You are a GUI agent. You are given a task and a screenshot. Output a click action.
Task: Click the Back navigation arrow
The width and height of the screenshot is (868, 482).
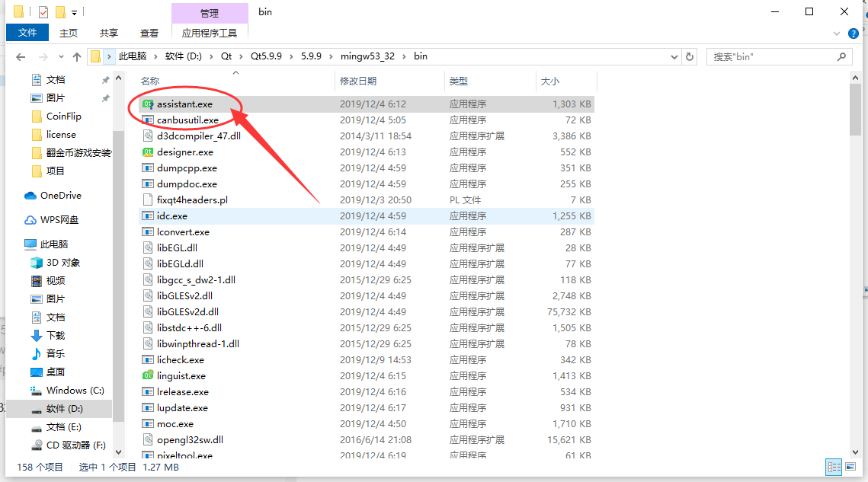21,56
